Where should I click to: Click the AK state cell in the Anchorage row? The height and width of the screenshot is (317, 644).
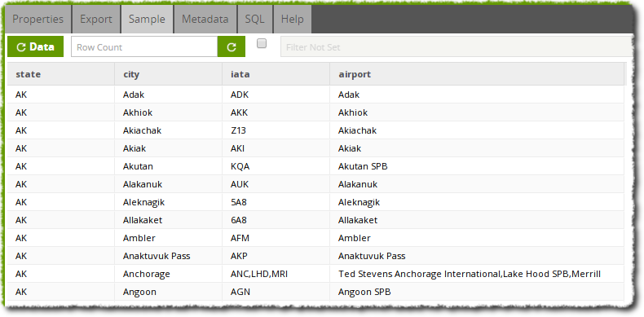point(61,274)
